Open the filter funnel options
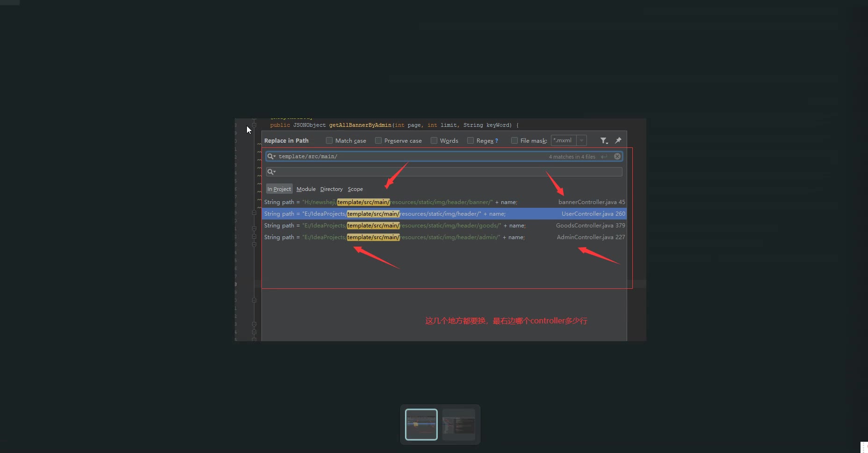This screenshot has height=453, width=868. point(604,140)
